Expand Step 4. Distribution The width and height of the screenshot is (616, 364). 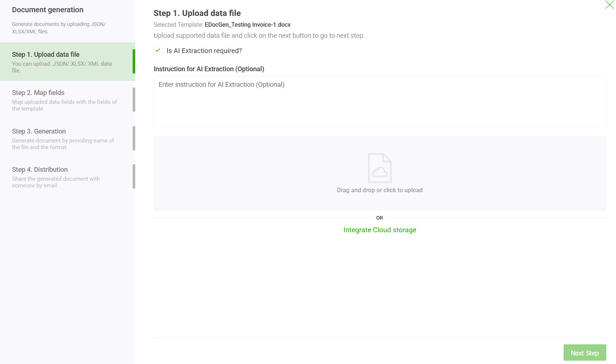pos(67,176)
